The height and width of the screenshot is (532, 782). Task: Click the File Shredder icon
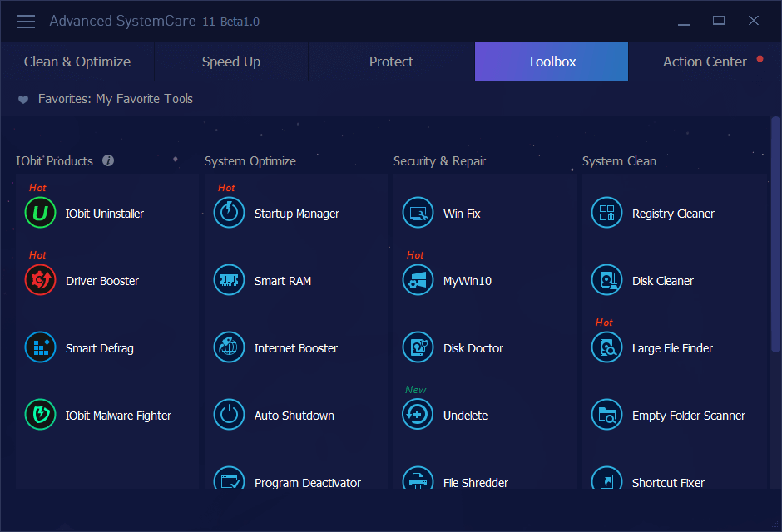click(418, 478)
